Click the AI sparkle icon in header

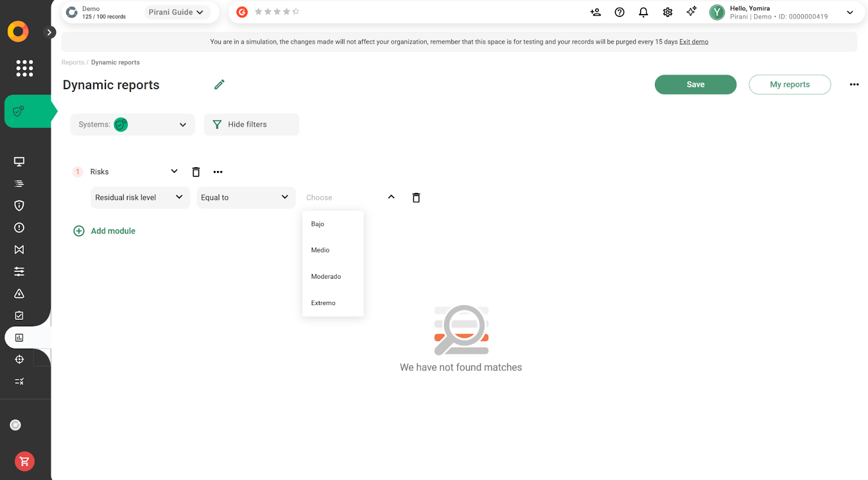(691, 11)
